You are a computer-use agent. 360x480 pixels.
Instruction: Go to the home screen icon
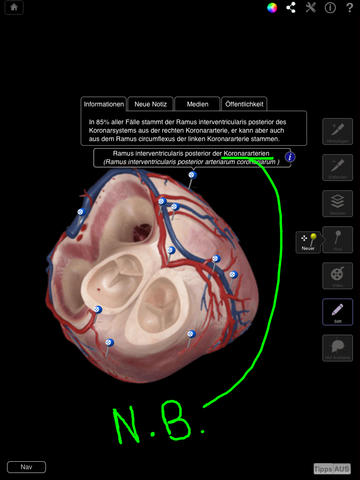tap(14, 8)
